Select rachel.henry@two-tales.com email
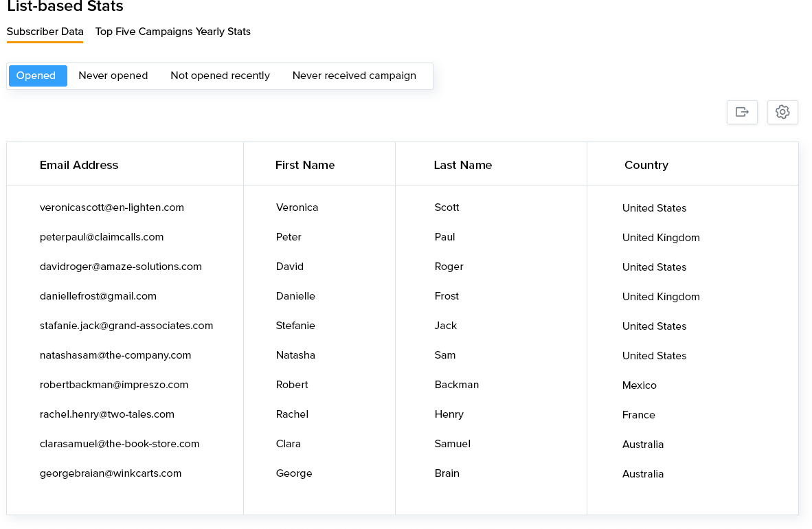This screenshot has width=812, height=529. coord(107,414)
